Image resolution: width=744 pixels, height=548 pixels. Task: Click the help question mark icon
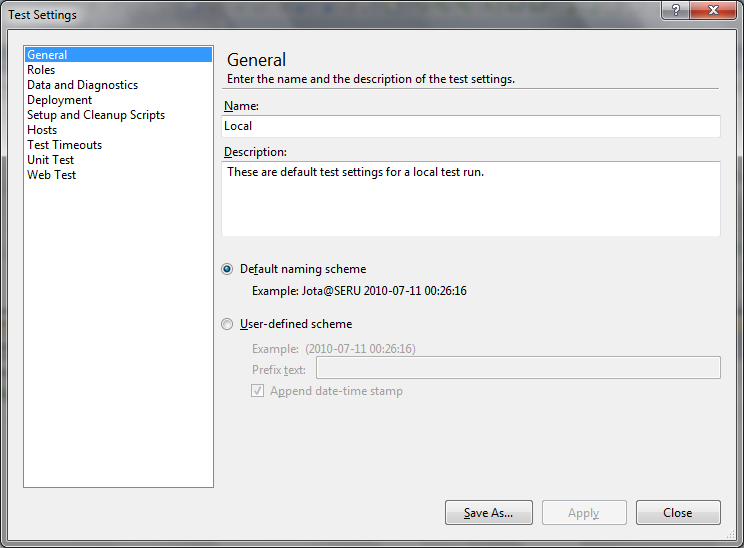[676, 9]
